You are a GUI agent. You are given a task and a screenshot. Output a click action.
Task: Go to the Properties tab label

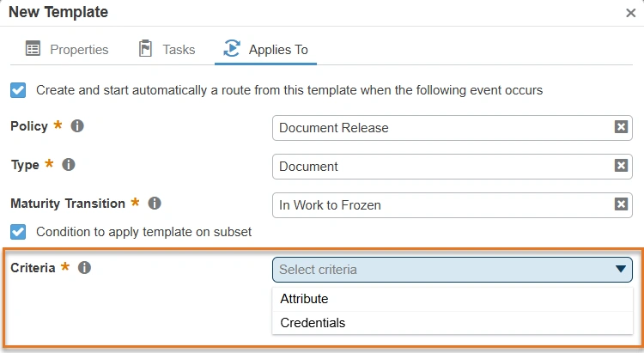[x=79, y=49]
